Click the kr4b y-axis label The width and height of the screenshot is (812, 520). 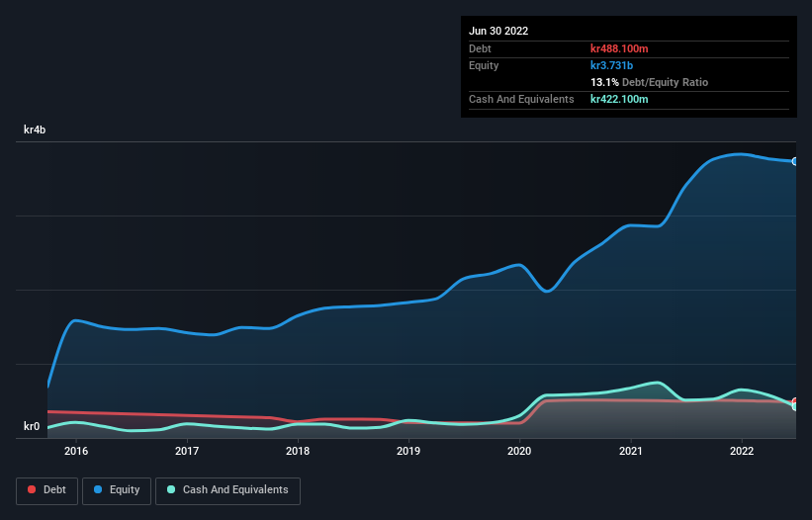pyautogui.click(x=35, y=130)
